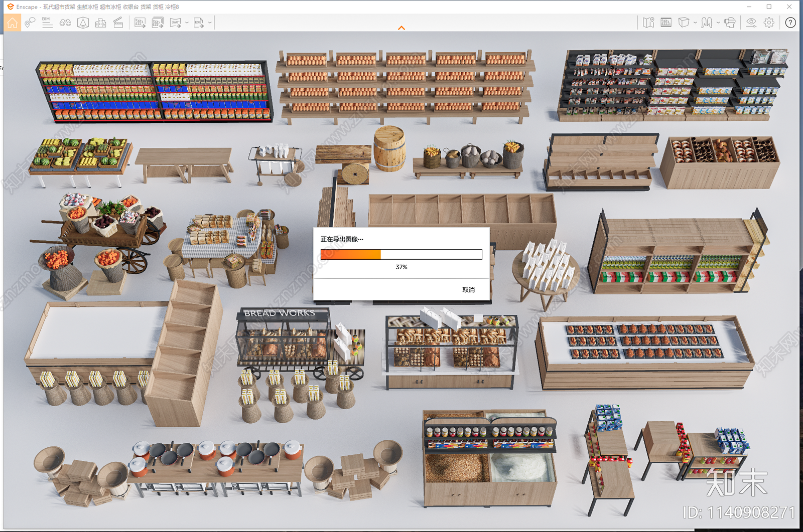Enable VR headset mode
Viewport: 803px width, 532px height.
click(730, 23)
